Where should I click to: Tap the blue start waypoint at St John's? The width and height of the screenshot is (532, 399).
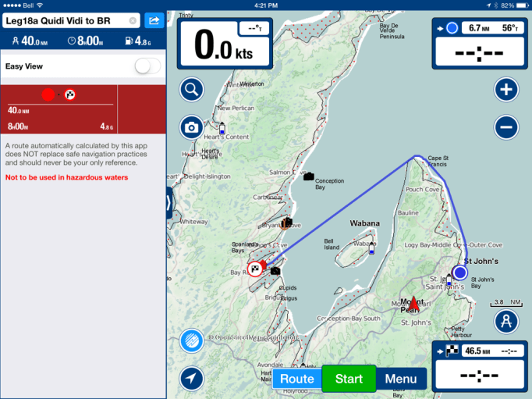pyautogui.click(x=460, y=273)
